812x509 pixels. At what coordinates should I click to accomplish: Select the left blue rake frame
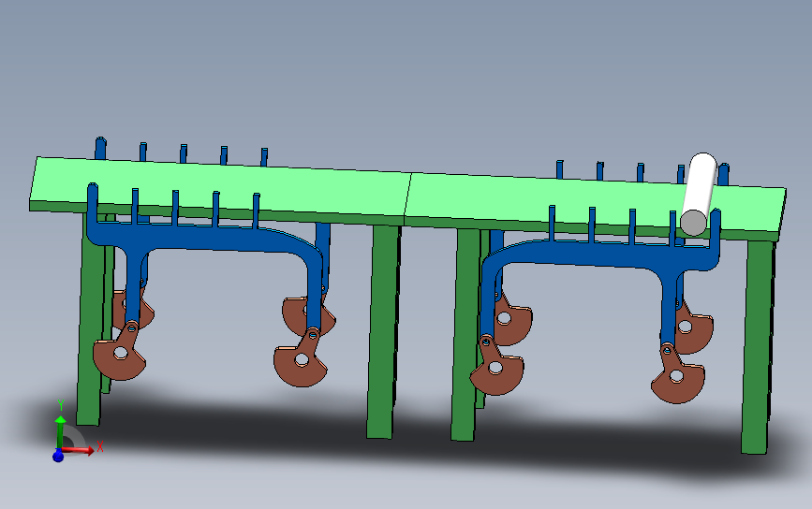(207, 238)
